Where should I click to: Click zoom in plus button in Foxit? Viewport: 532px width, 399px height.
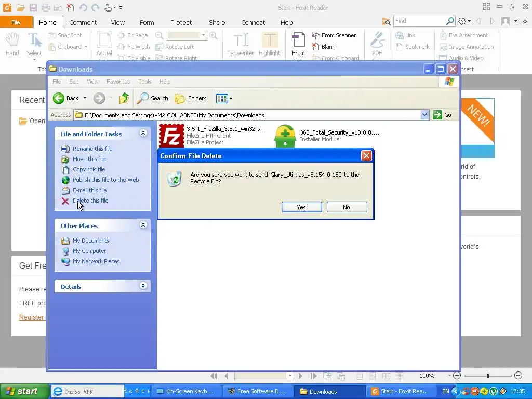[x=518, y=375]
